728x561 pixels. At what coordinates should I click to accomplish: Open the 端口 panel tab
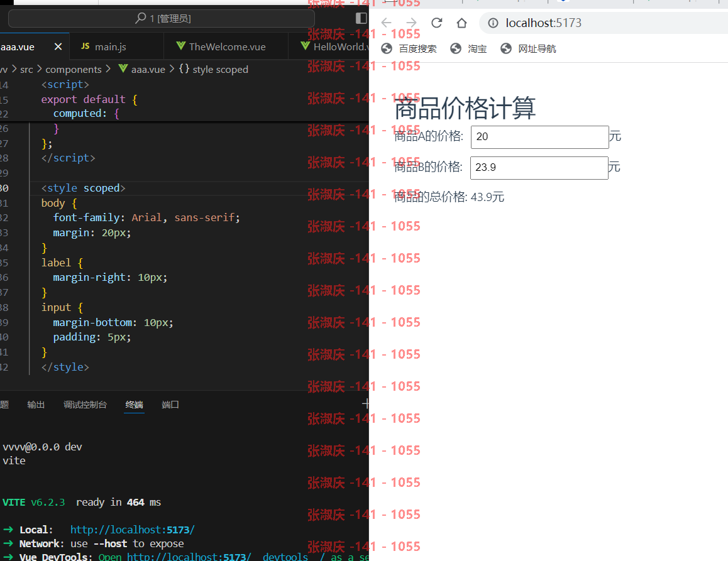point(170,405)
